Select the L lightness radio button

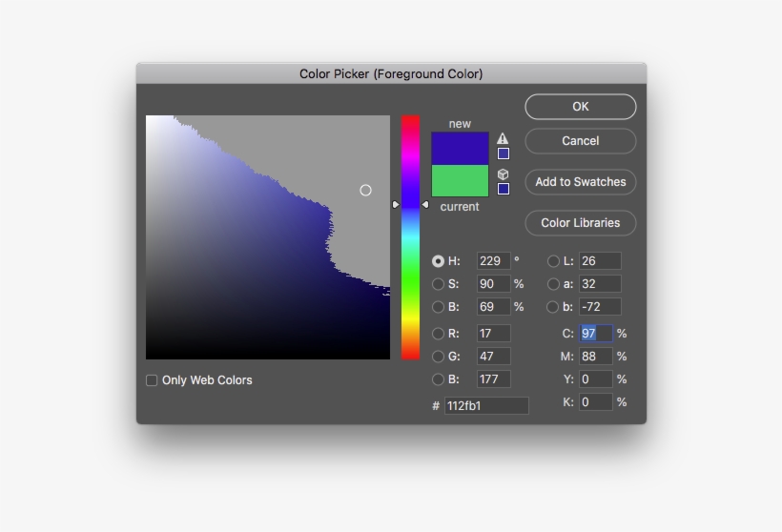553,261
